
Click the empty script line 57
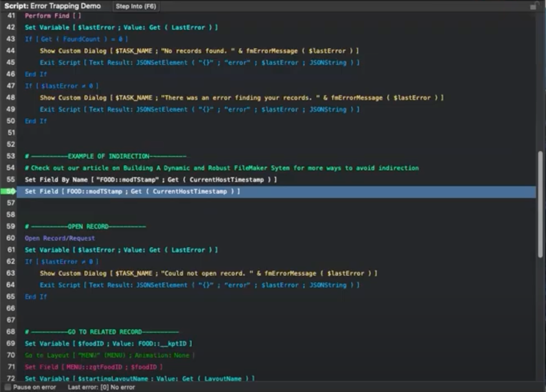pyautogui.click(x=276, y=203)
